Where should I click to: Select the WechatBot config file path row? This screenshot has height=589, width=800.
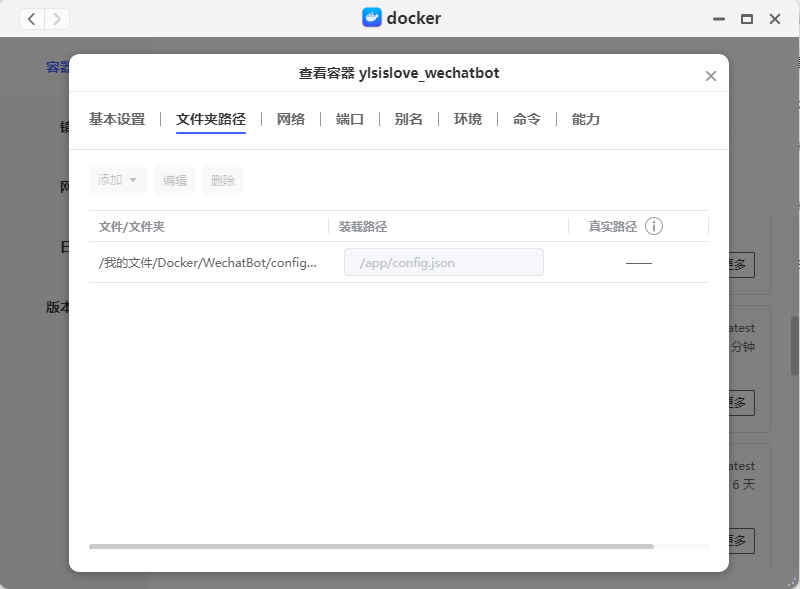[208, 262]
